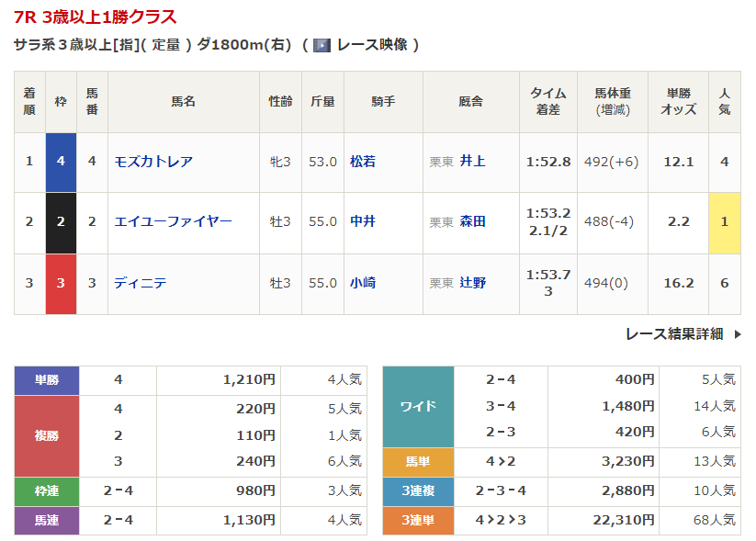Click the teal ワイド payout label
756x541 pixels.
pos(418,406)
